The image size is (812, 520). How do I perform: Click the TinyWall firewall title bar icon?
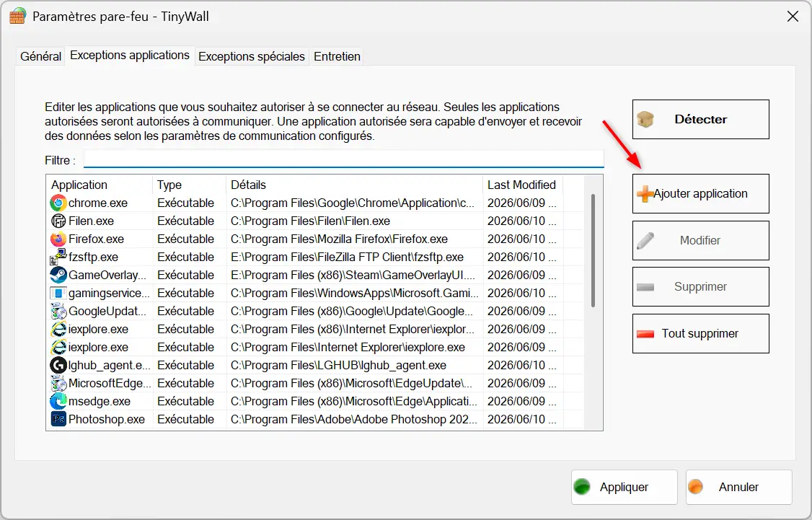[x=17, y=16]
